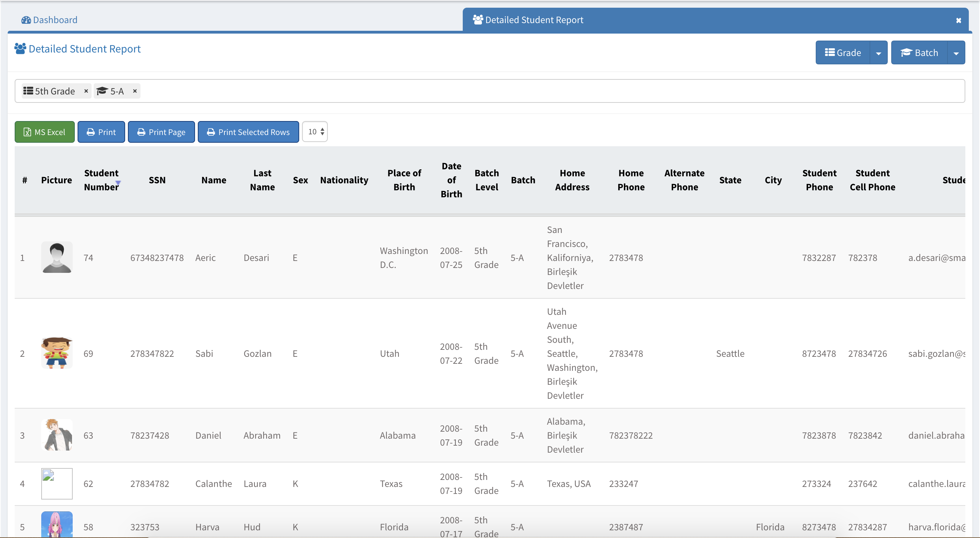Image resolution: width=980 pixels, height=538 pixels.
Task: Click the Batch graduation cap button
Action: click(x=919, y=53)
